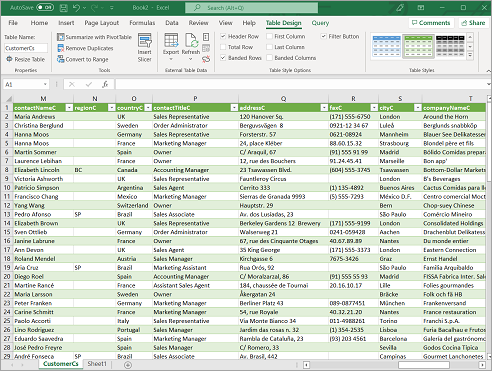Click the Undo arrow icon
The image size is (492, 371).
point(76,8)
